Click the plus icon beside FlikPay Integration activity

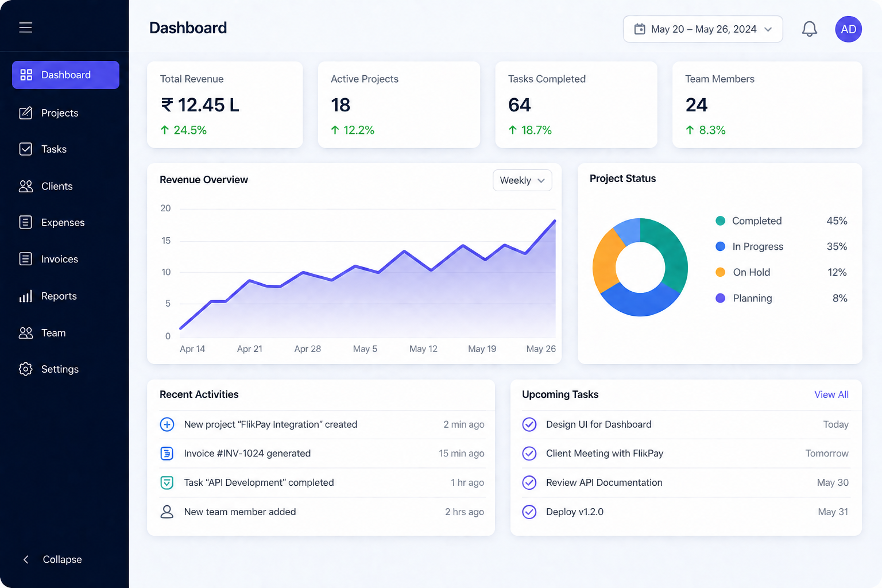tap(167, 424)
